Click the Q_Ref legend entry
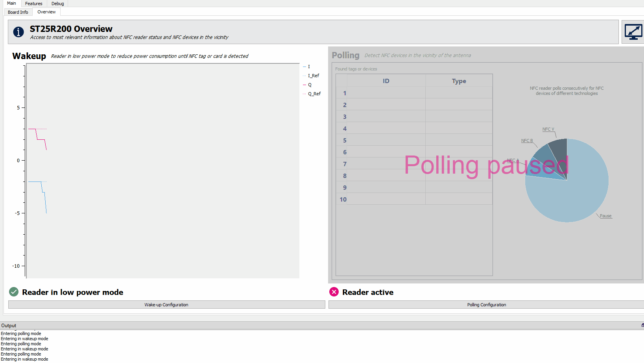 312,94
